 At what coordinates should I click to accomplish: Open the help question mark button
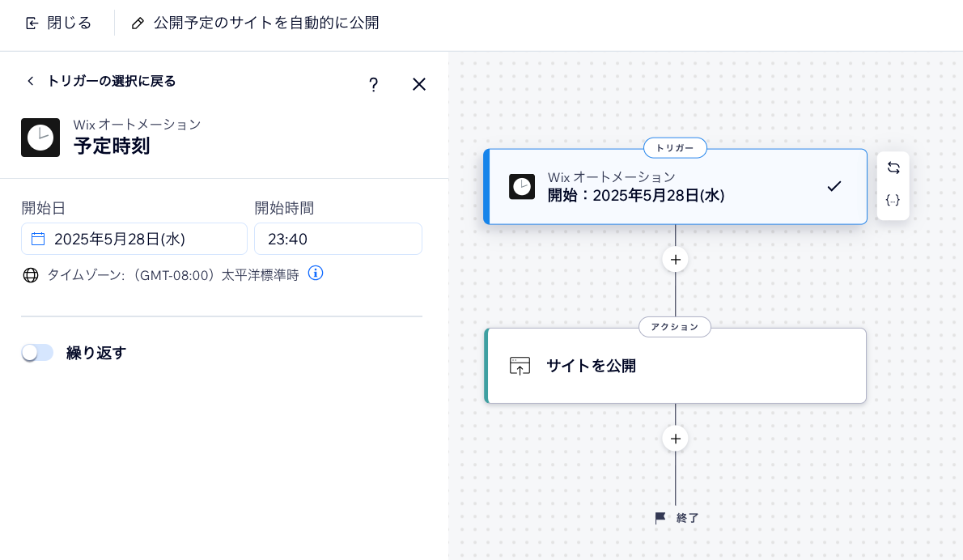373,84
